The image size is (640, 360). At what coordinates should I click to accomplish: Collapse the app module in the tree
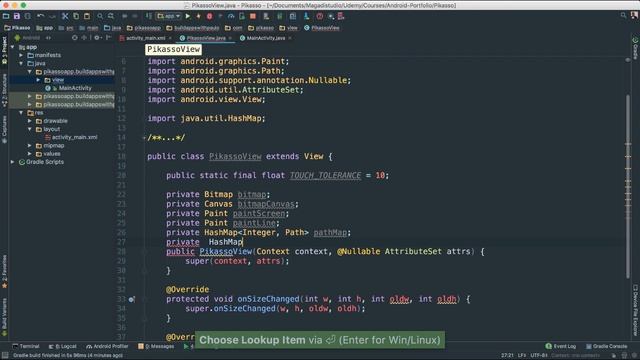[x=13, y=47]
